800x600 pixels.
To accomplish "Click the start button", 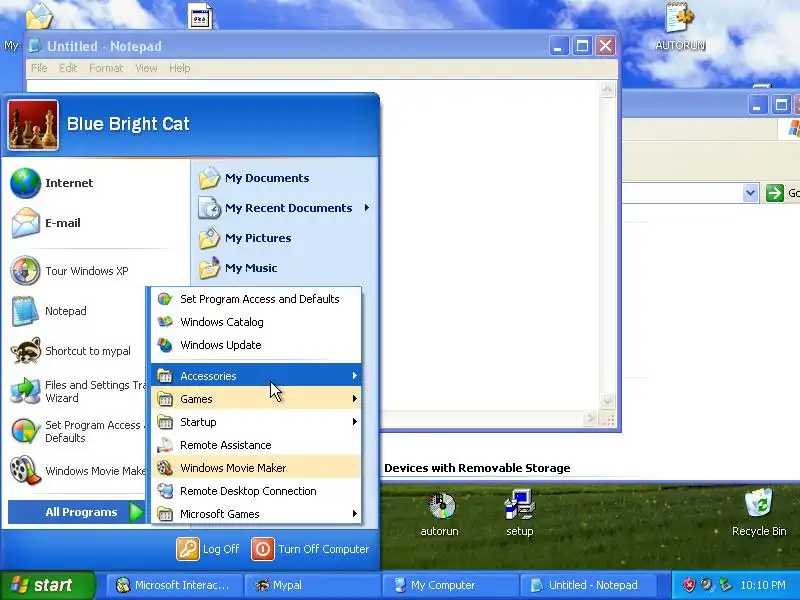I will (x=47, y=585).
